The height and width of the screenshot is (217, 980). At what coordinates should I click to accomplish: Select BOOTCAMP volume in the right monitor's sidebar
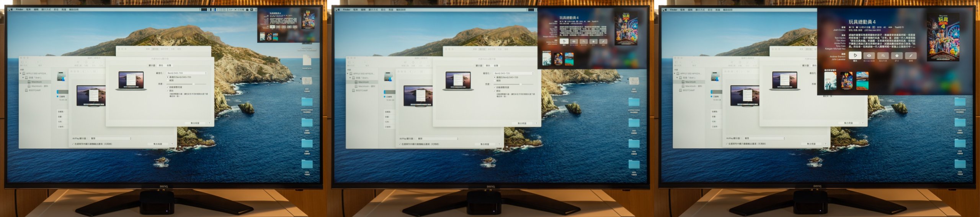tap(688, 91)
